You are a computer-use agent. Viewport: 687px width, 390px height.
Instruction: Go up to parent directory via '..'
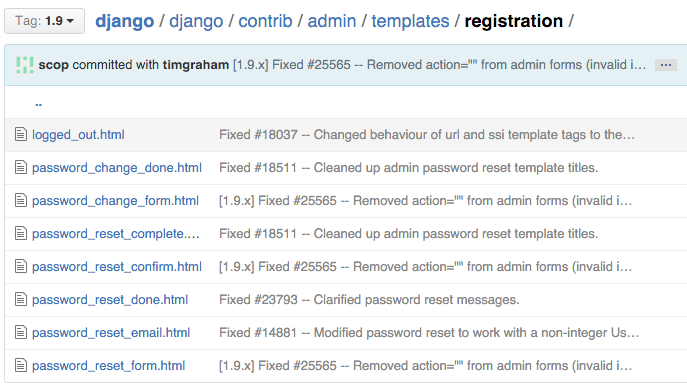[39, 103]
